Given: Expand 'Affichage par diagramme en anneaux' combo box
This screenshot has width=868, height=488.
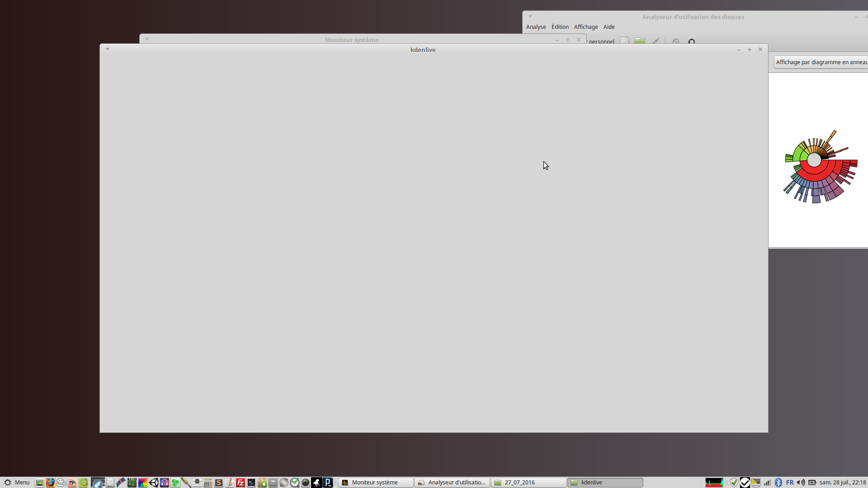Looking at the screenshot, I should tap(821, 62).
